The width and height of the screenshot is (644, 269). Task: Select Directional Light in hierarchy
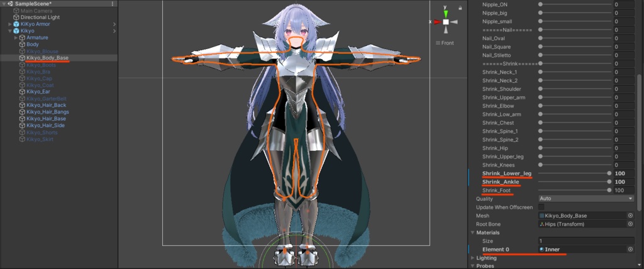pyautogui.click(x=40, y=17)
